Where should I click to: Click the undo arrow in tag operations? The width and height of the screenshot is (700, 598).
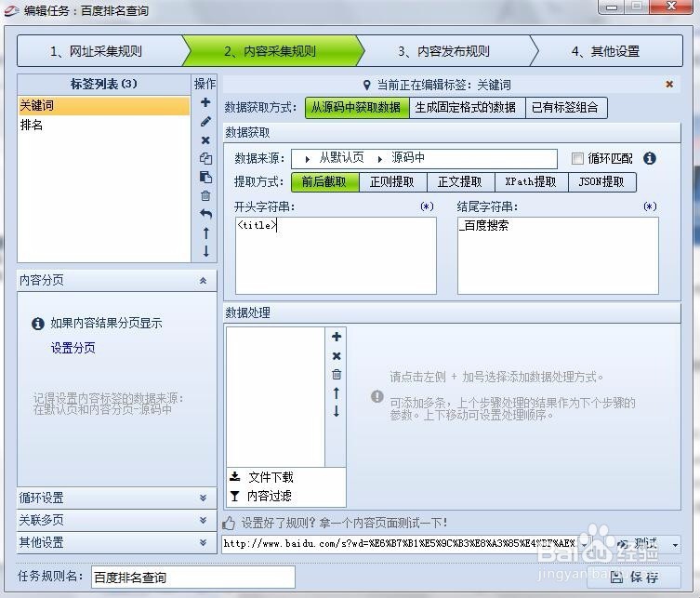tap(205, 214)
